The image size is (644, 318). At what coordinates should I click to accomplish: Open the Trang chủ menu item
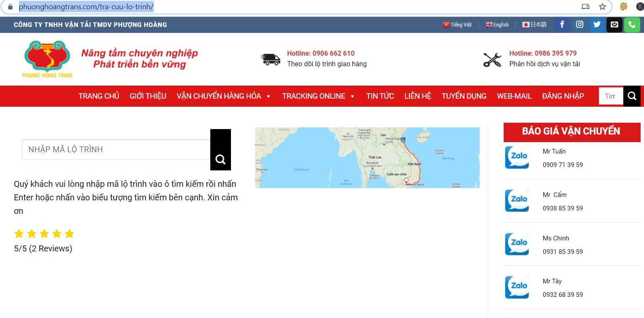99,96
